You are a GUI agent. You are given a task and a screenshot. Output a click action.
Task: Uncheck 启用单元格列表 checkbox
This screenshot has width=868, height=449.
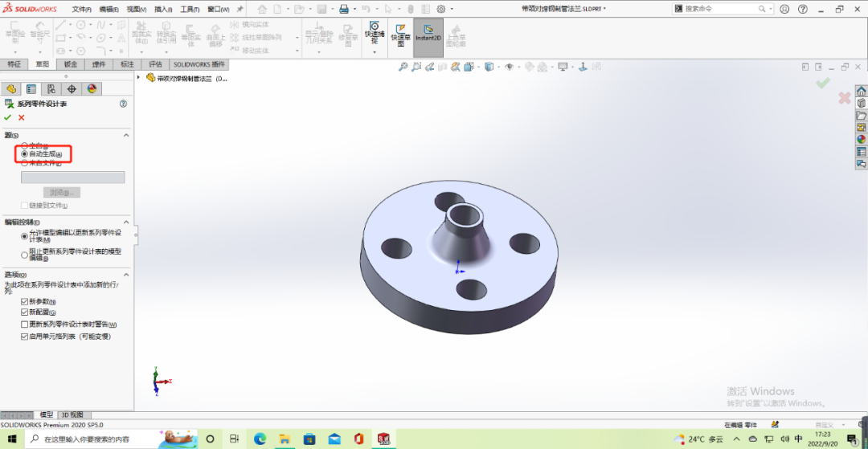(x=24, y=337)
